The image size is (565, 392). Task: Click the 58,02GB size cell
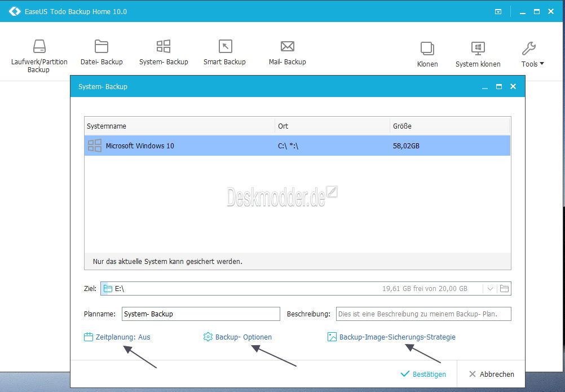pyautogui.click(x=406, y=146)
